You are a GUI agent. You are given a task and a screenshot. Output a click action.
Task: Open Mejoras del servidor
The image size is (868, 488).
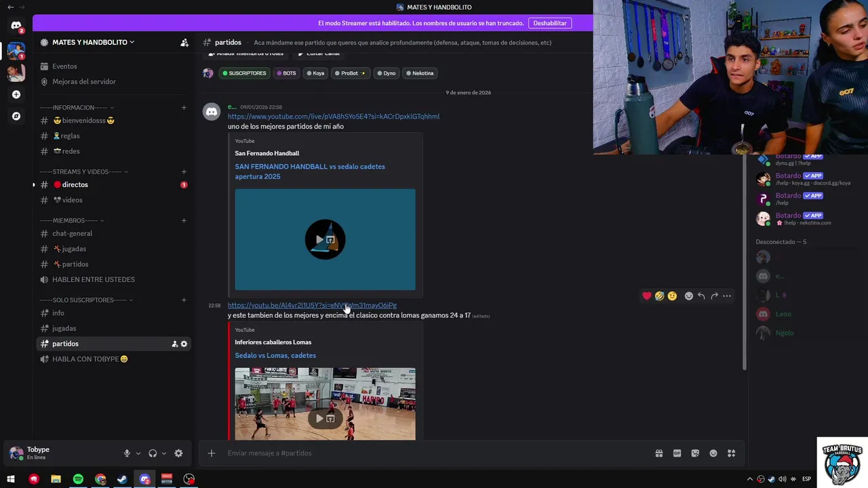click(x=113, y=81)
